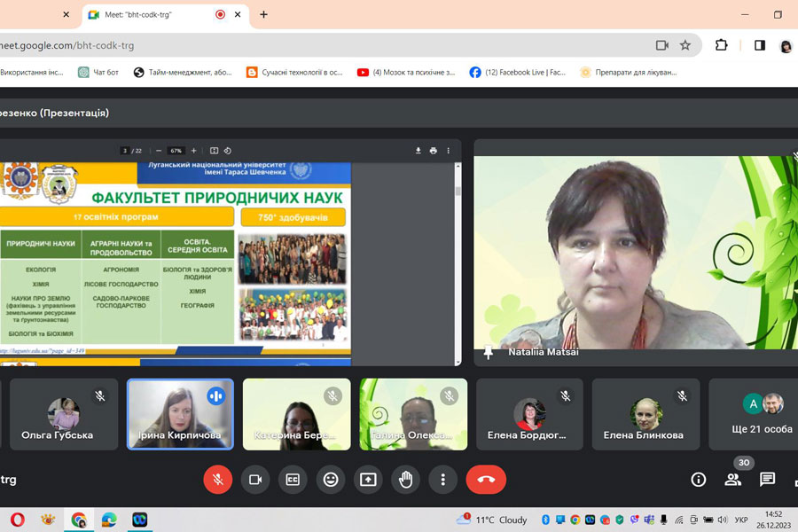Click Bluetooth icon in system tray
The width and height of the screenshot is (798, 532).
click(545, 520)
